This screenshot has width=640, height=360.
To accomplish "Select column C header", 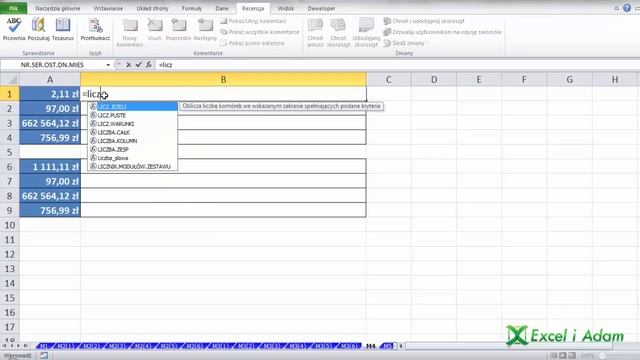I will click(x=389, y=80).
